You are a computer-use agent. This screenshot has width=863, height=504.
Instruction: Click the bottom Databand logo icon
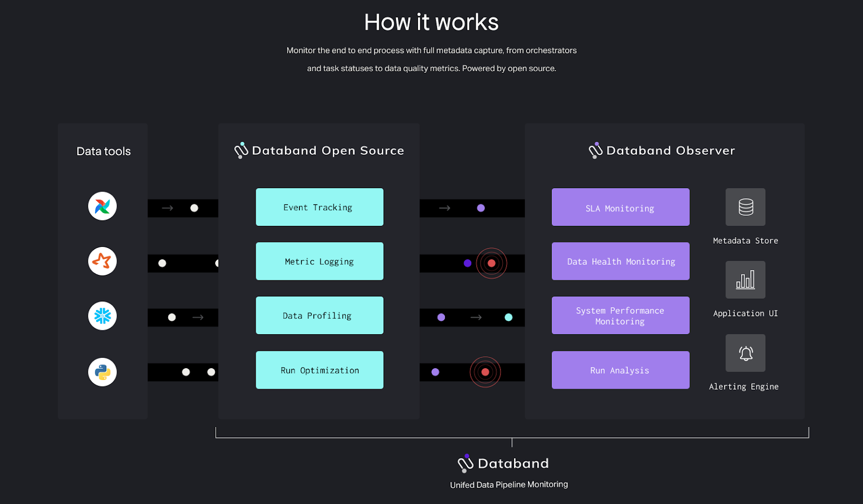click(x=465, y=464)
